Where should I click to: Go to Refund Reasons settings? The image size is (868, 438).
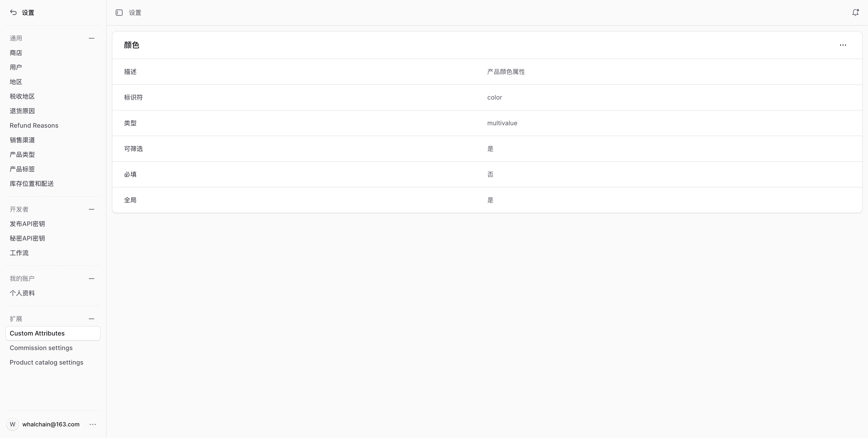click(x=34, y=125)
